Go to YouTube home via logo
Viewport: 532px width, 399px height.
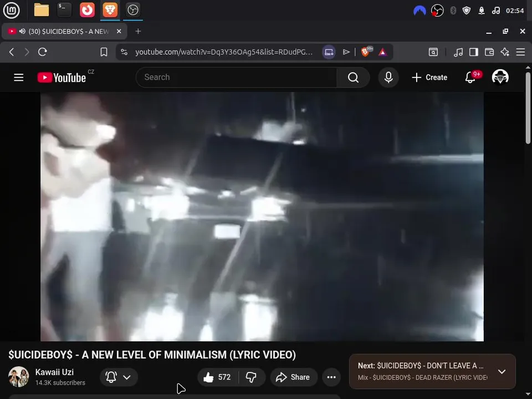[x=62, y=78]
